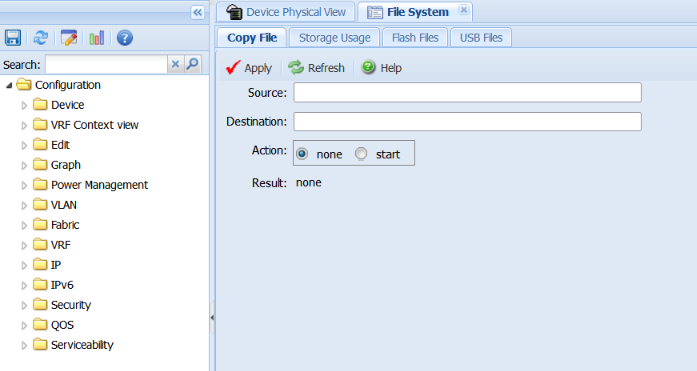Expand the Power Management tree node
Screen dimensions: 697x371
pyautogui.click(x=24, y=185)
